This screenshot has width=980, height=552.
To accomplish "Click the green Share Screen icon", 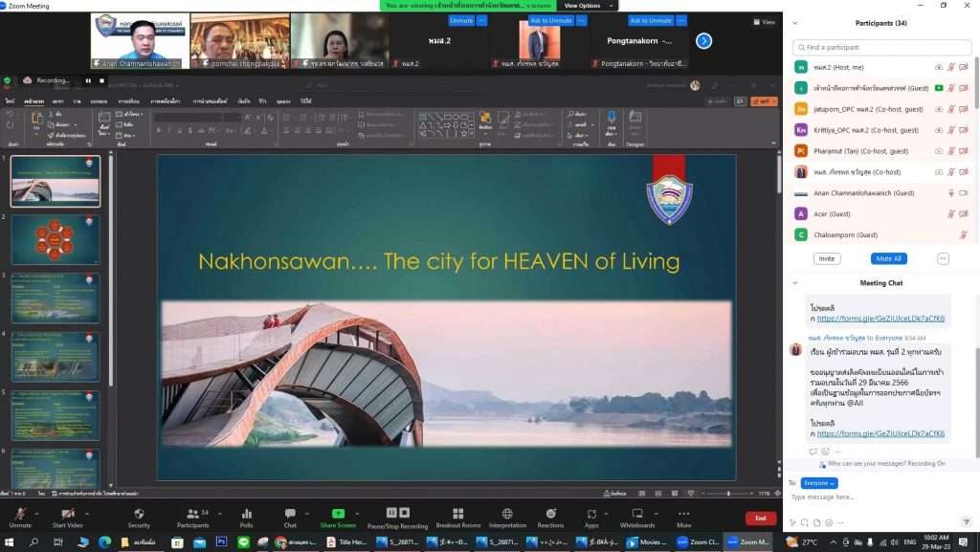I will (x=338, y=514).
